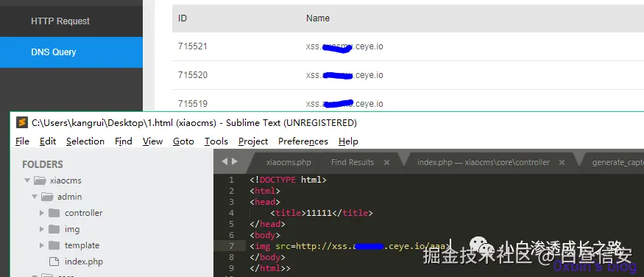The height and width of the screenshot is (277, 644).
Task: Open the Selection menu
Action: 85,141
